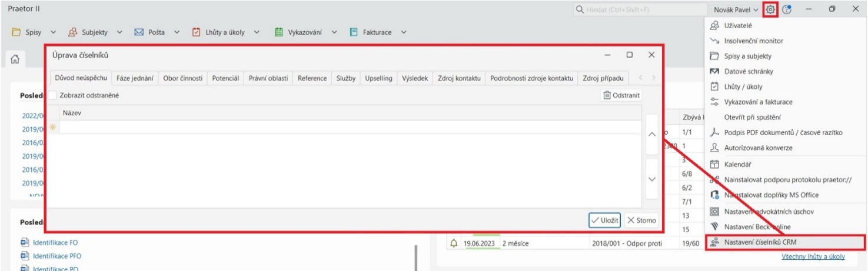Toggle Zobrazit odstraněné checkbox
Screen dimensions: 868x271
53,95
